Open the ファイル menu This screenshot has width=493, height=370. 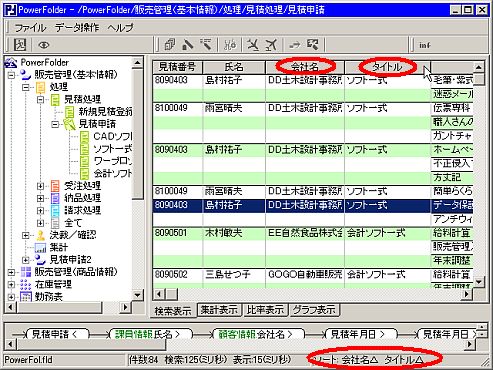coord(30,27)
